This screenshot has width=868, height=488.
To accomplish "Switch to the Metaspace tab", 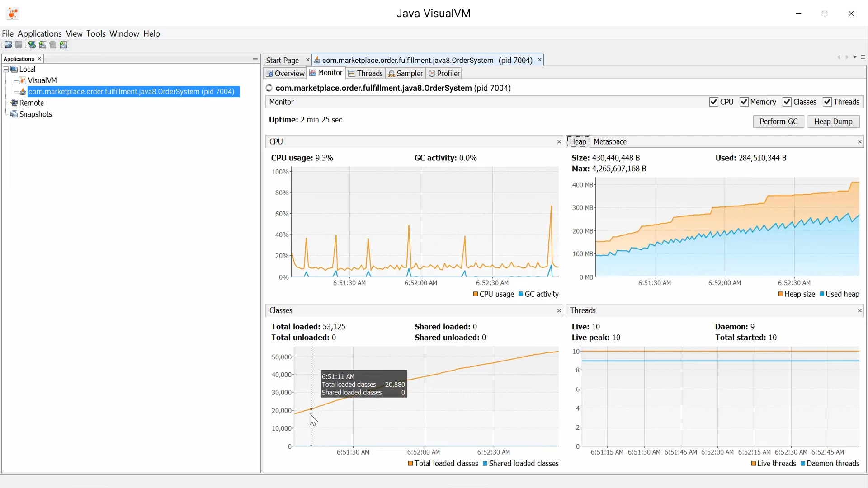I will click(x=611, y=141).
